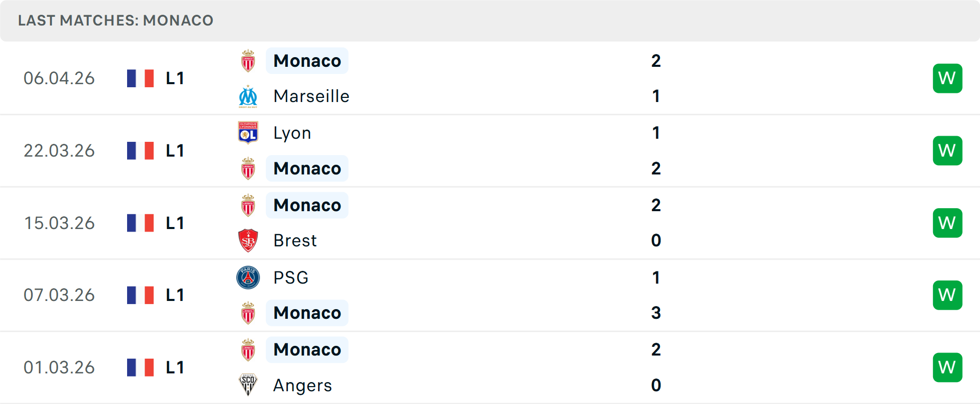980x404 pixels.
Task: Click the Angers SCO crest
Action: click(248, 385)
